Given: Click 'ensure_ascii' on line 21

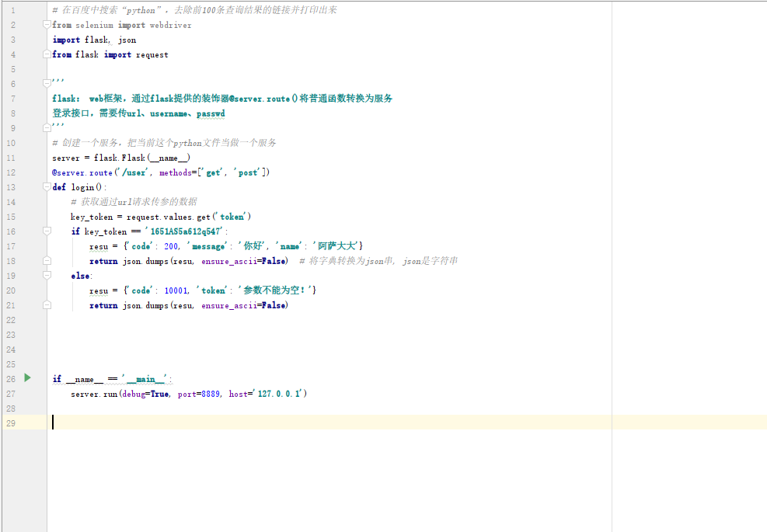Looking at the screenshot, I should pos(229,305).
